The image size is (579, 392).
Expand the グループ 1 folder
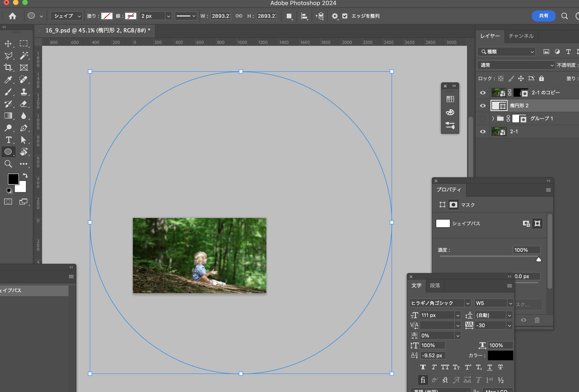coord(493,119)
